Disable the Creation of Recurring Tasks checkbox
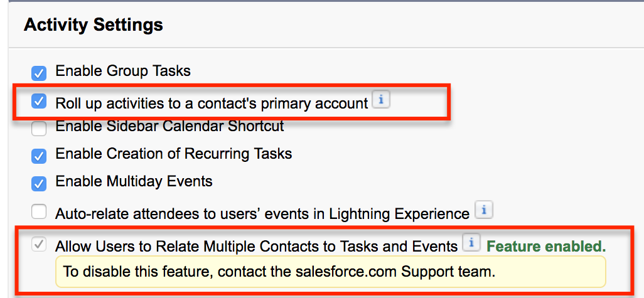Viewport: 644px width, 298px height. 39,156
